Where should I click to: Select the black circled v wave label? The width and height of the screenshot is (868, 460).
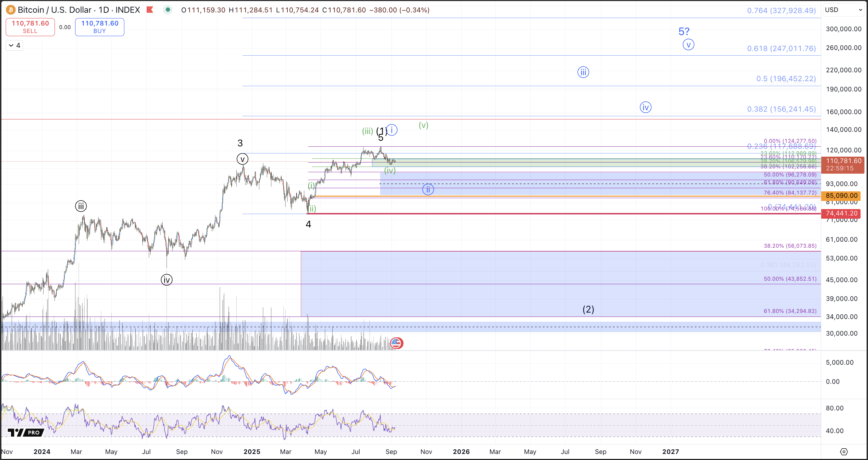tap(242, 159)
